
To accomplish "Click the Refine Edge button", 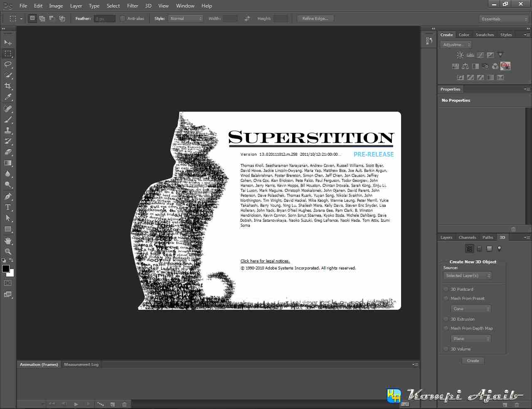I will 315,19.
